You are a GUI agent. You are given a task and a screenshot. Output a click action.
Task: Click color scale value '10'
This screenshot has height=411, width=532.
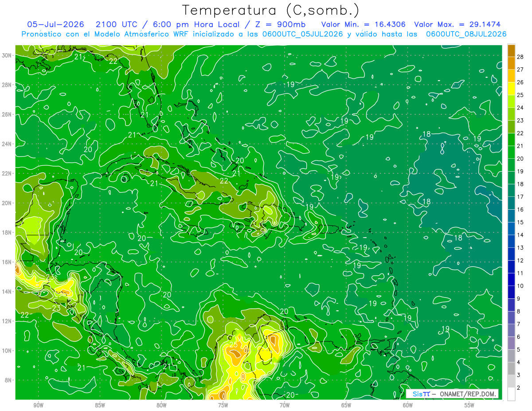point(520,286)
